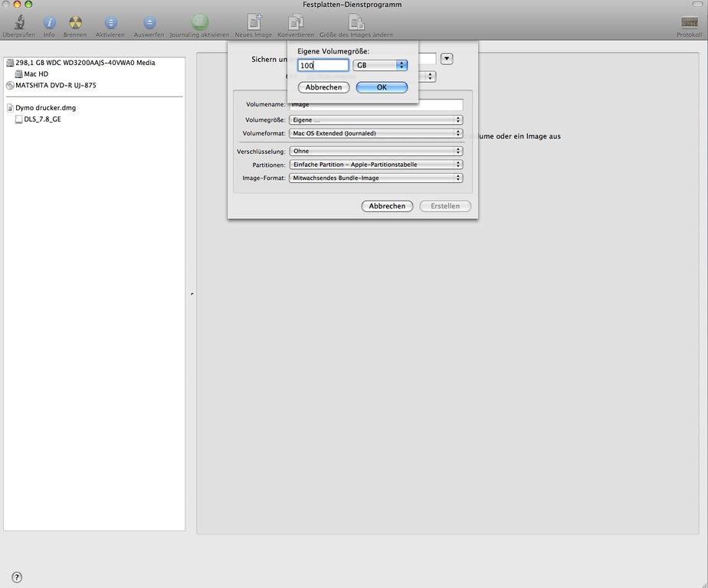Viewport: 708px width, 588px height.
Task: Open help with the question mark button
Action: (17, 577)
